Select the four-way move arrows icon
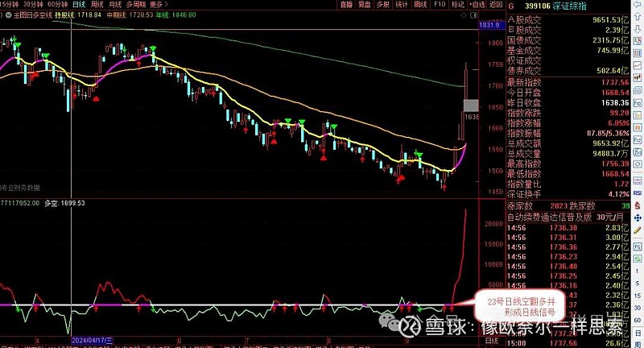644x348 pixels. click(638, 217)
